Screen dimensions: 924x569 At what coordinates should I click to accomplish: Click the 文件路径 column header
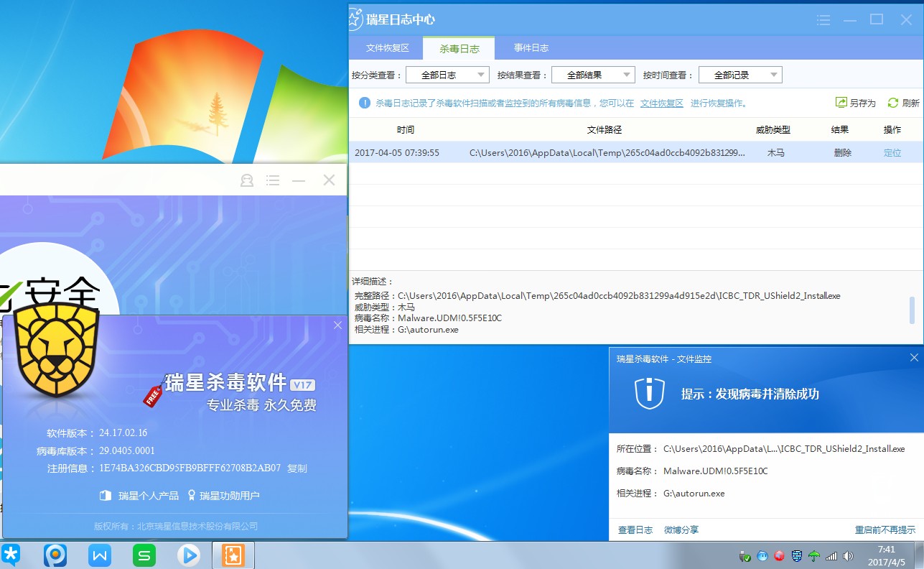605,130
